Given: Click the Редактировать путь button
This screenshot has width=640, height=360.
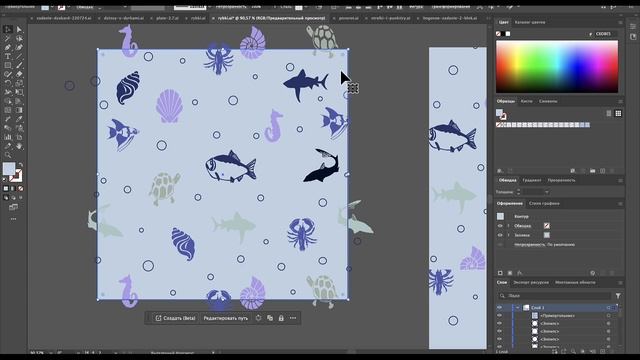Looking at the screenshot, I should coord(225,318).
